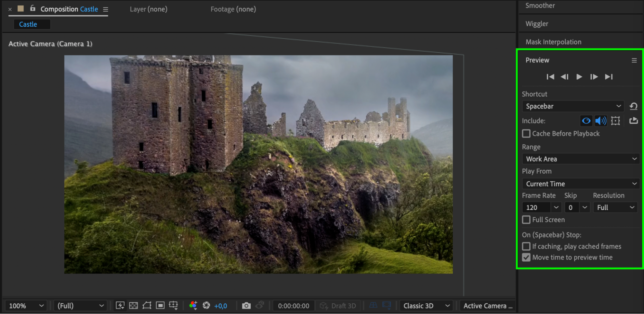Toggle the transparency grid icon
The image size is (644, 314).
133,306
